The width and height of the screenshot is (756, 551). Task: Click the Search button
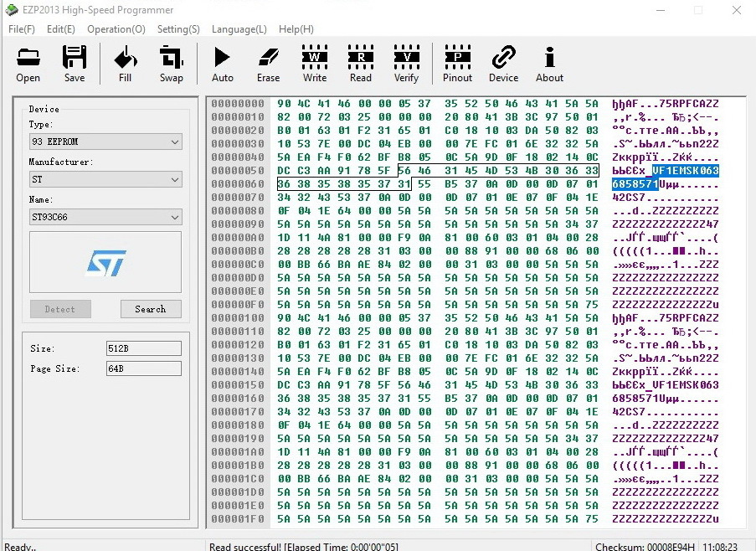151,309
